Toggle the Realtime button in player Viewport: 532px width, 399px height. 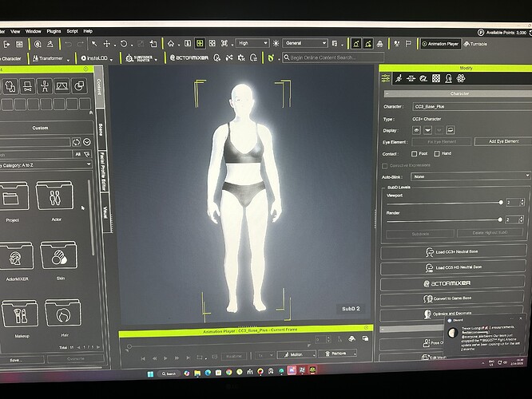(234, 356)
